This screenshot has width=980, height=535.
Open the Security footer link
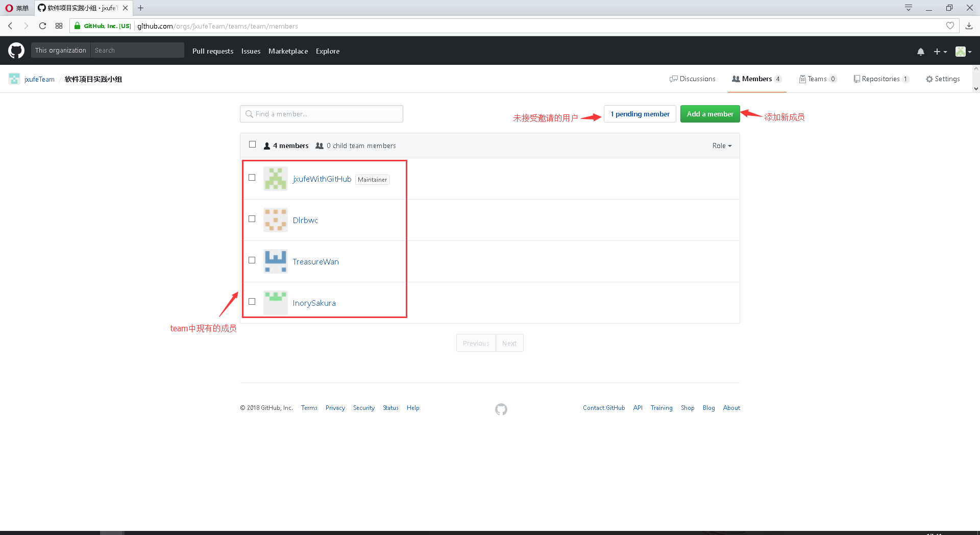364,408
